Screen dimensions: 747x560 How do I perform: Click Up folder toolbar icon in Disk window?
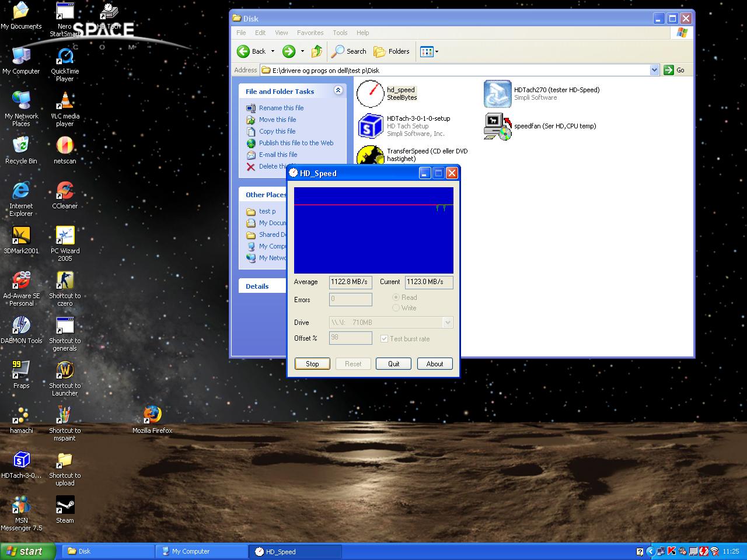click(317, 51)
